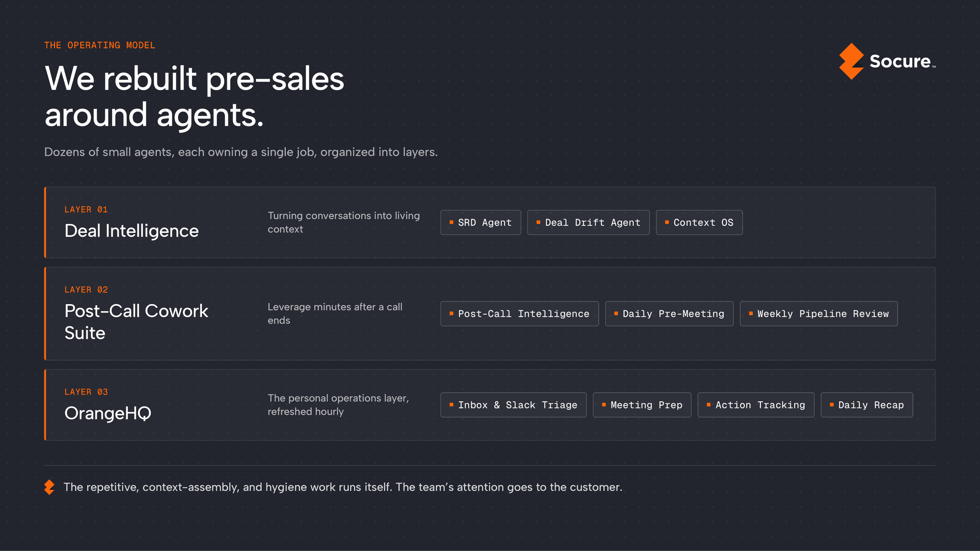Click "THE OPERATING MODEL" eyebrow text
This screenshot has width=980, height=551.
click(100, 45)
